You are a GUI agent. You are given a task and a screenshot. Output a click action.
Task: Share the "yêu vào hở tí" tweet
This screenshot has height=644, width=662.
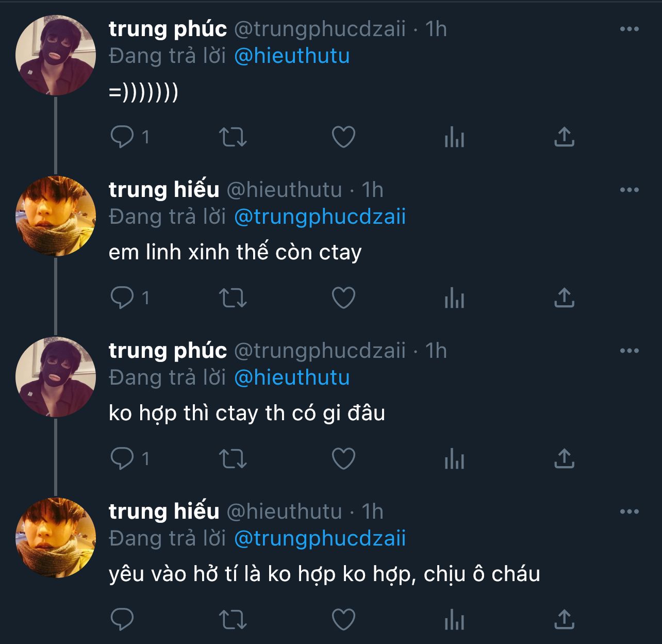(564, 620)
